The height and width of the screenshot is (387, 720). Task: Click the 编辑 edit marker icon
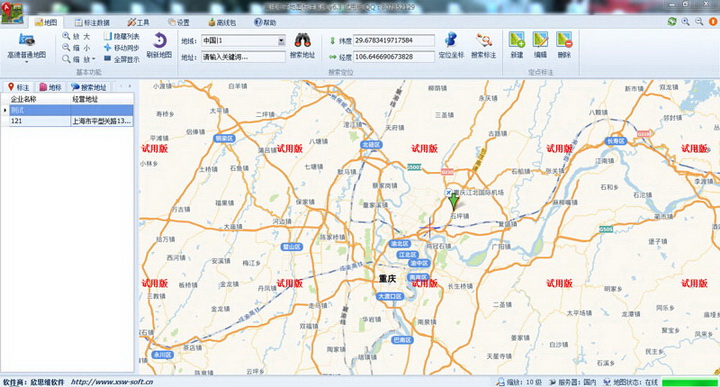point(540,45)
